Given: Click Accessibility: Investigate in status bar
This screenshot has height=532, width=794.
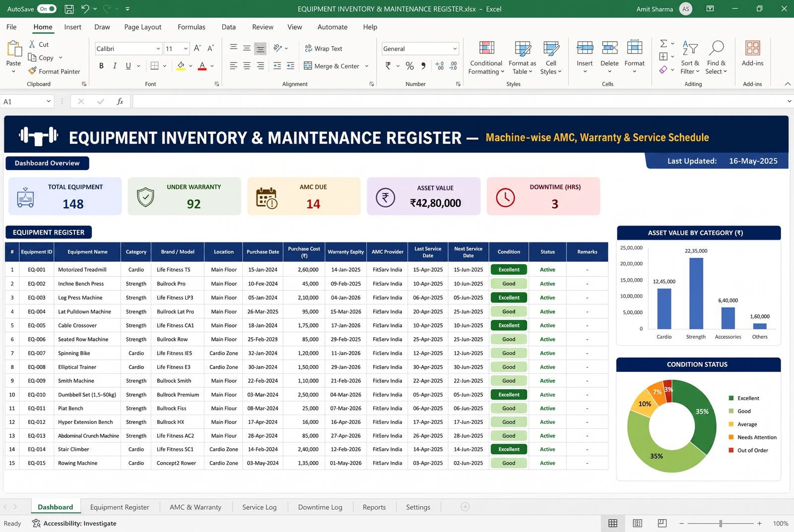Looking at the screenshot, I should (x=74, y=523).
